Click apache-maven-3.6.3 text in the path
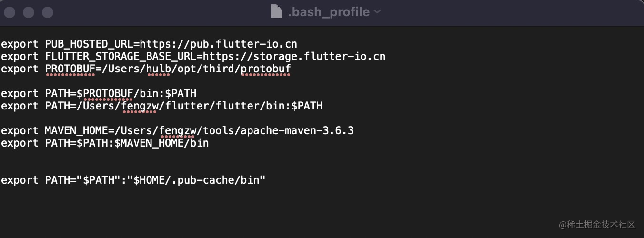Viewport: 644px width, 238px height. (297, 131)
